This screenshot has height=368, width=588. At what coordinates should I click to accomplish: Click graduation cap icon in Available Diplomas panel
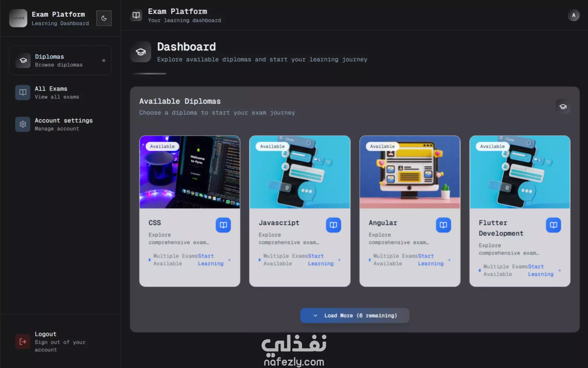563,107
